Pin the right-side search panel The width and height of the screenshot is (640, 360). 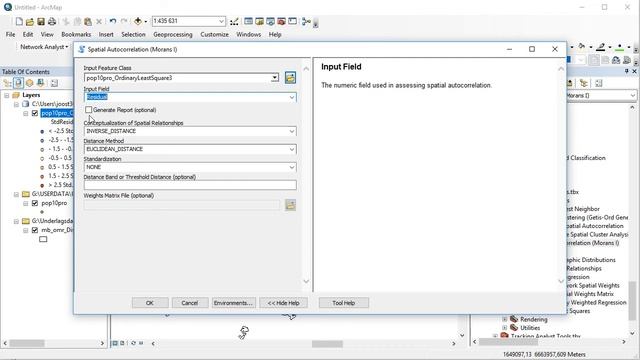point(627,71)
